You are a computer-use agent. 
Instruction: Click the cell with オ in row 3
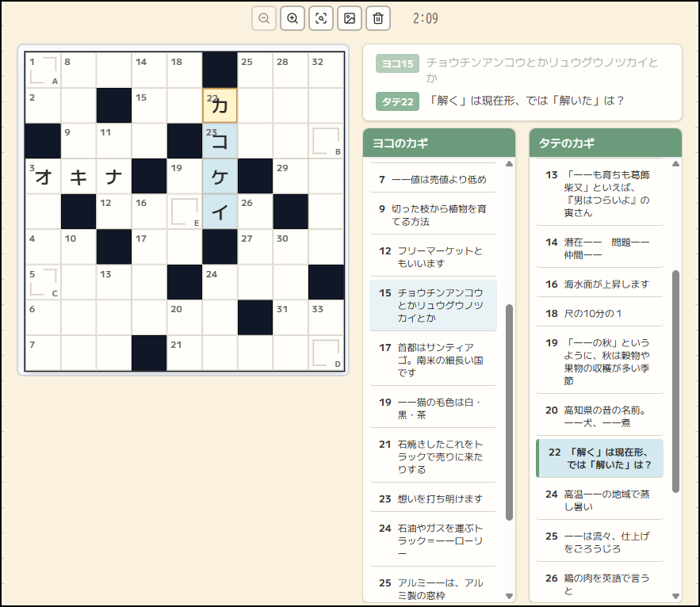[x=44, y=176]
